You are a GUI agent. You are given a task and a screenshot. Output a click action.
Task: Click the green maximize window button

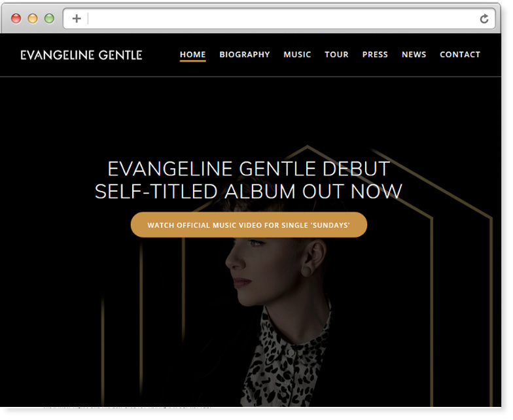coord(50,18)
